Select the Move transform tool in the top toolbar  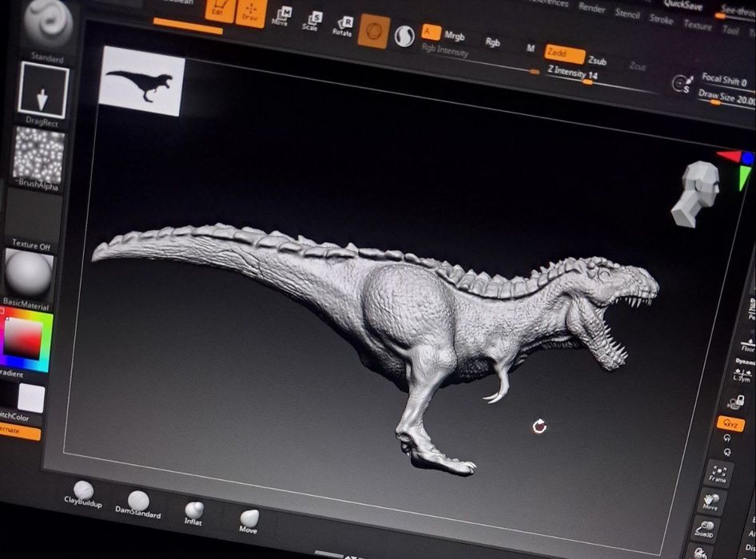pyautogui.click(x=281, y=17)
